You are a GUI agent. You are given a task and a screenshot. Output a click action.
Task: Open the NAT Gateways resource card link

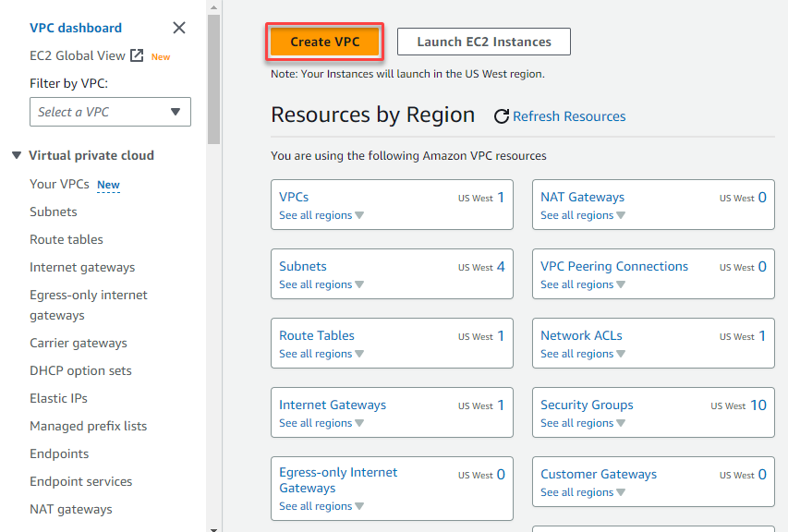click(583, 197)
